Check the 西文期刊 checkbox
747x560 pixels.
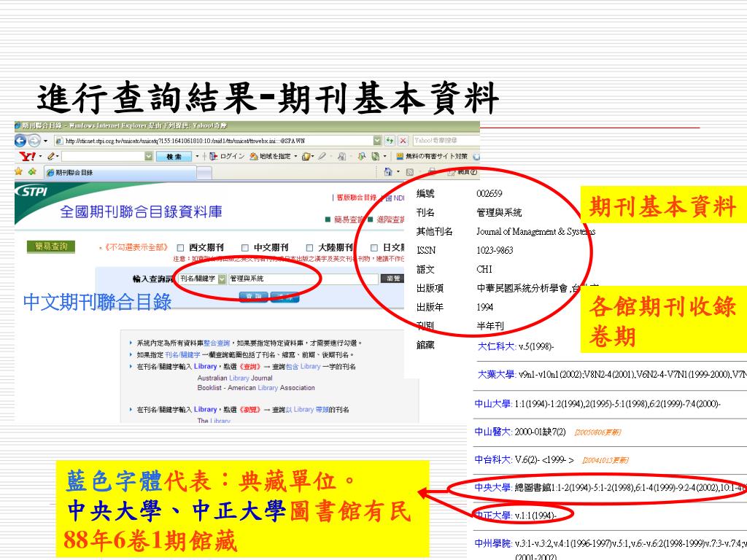[x=180, y=248]
